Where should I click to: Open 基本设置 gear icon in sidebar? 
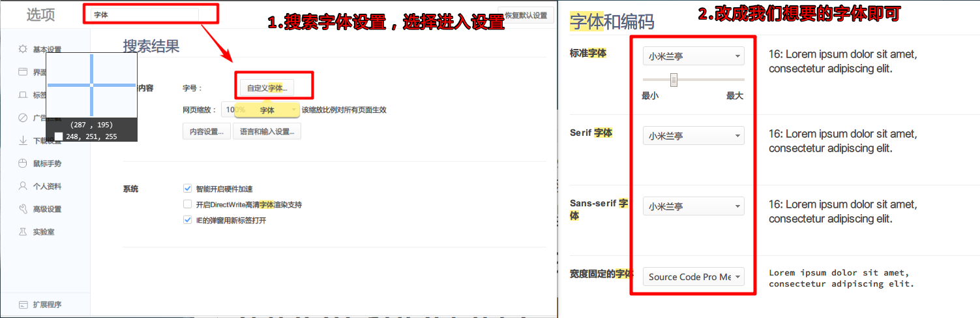pyautogui.click(x=23, y=50)
